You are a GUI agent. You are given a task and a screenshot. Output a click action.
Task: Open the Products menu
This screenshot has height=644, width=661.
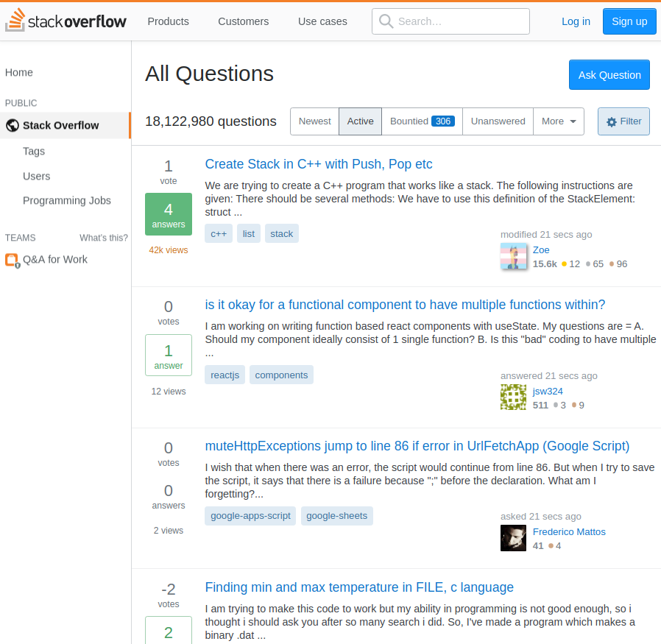(x=169, y=21)
